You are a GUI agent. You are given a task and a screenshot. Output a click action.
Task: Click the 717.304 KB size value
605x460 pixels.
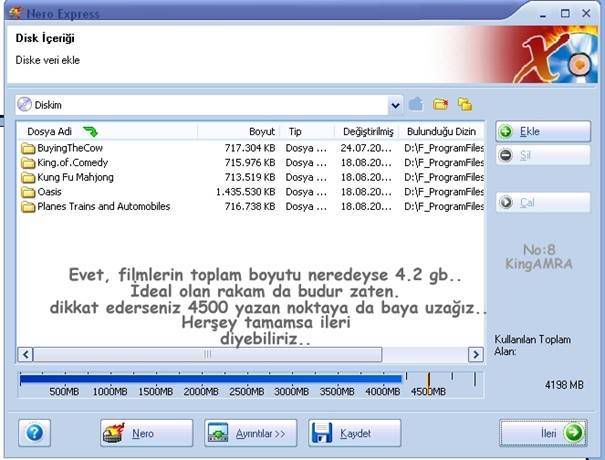tap(250, 148)
